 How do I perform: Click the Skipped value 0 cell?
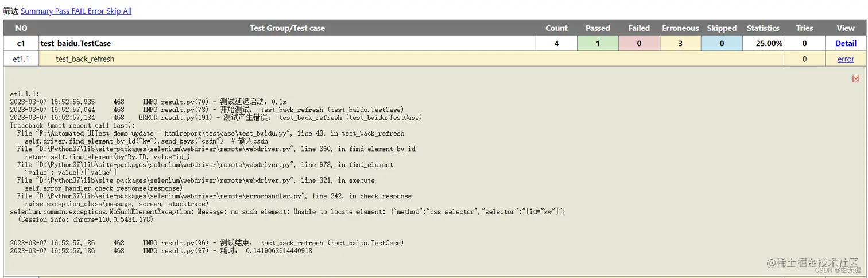click(x=722, y=43)
